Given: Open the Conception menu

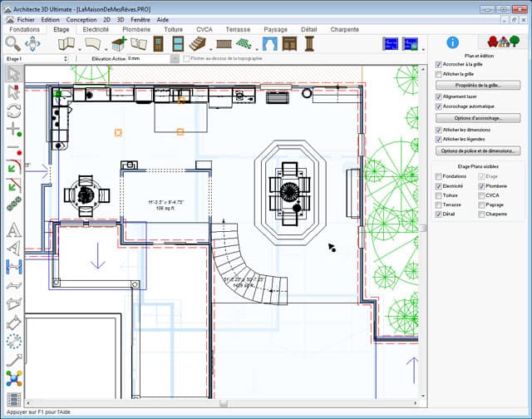Looking at the screenshot, I should [x=81, y=20].
